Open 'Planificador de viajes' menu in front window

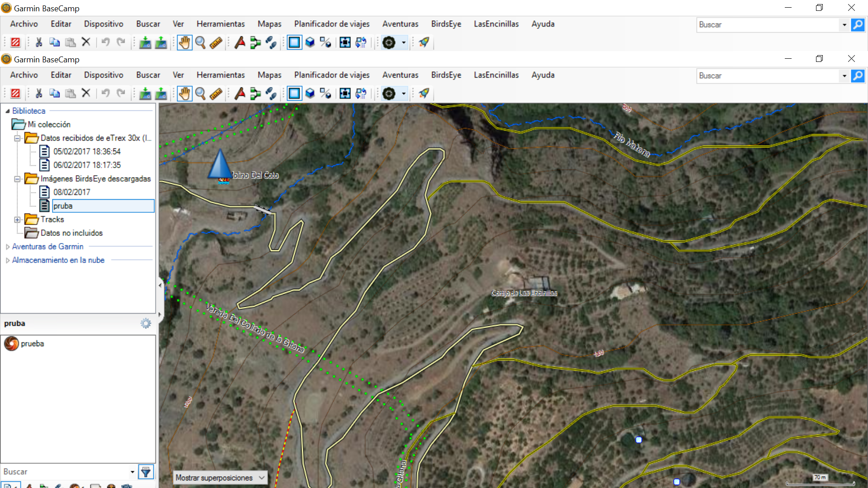click(332, 75)
